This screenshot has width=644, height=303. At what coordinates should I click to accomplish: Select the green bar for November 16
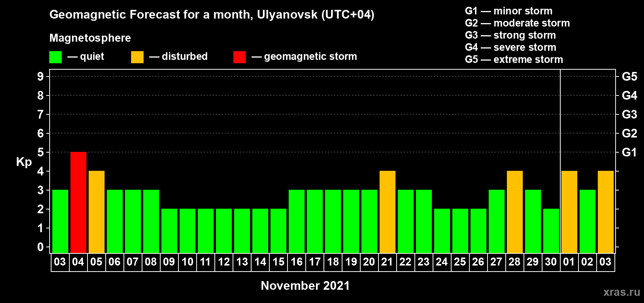click(297, 221)
